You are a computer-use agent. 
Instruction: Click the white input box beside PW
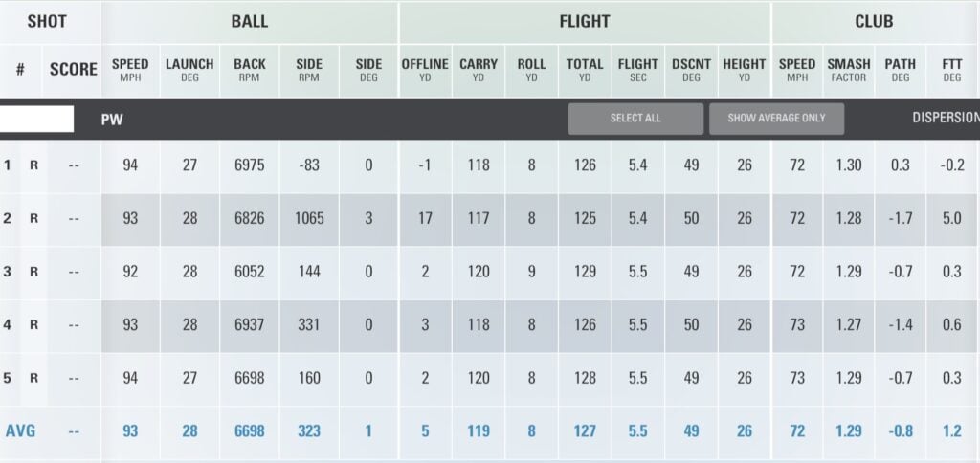click(x=36, y=119)
